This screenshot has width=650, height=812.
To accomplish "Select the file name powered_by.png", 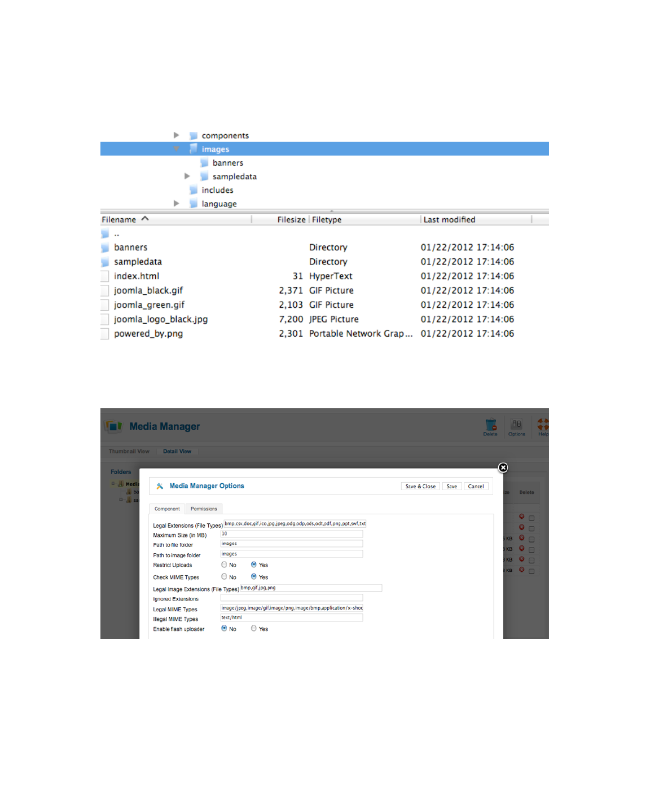I will [148, 333].
